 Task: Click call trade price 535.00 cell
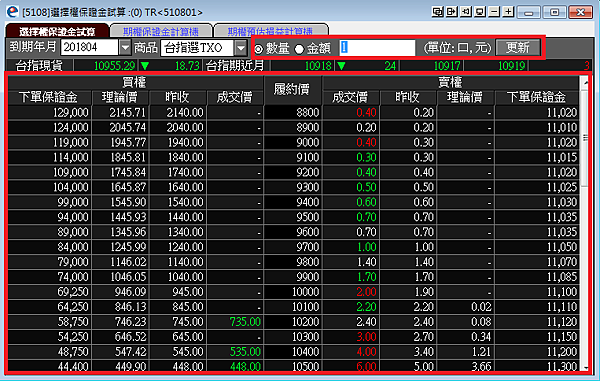point(235,351)
